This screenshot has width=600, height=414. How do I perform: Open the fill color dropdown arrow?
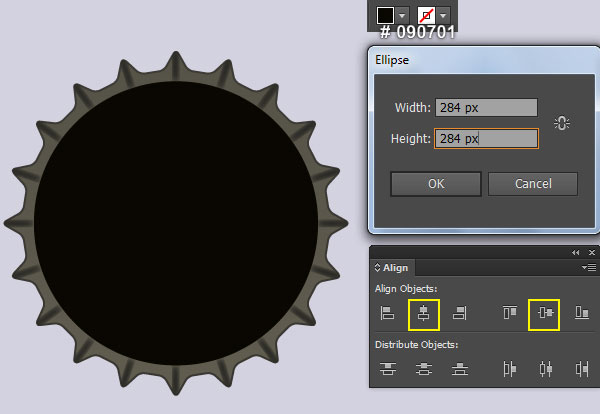(x=402, y=16)
